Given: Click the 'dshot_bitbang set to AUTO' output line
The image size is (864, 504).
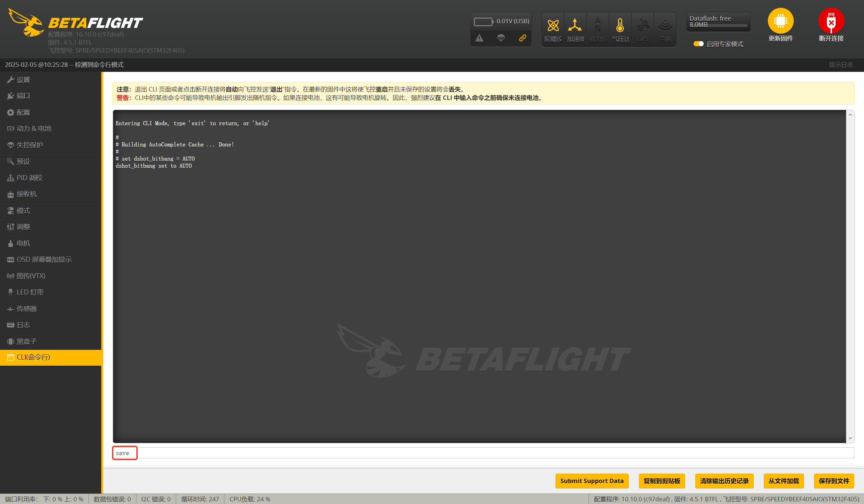Looking at the screenshot, I should coord(154,166).
